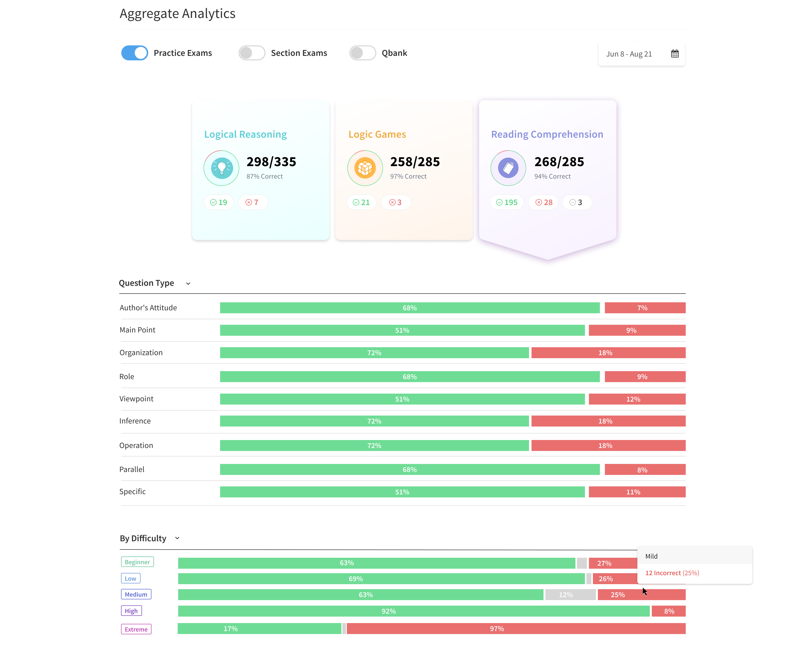Screen dimensions: 812x654
Task: Click the Reading Comprehension book icon
Action: pyautogui.click(x=508, y=168)
